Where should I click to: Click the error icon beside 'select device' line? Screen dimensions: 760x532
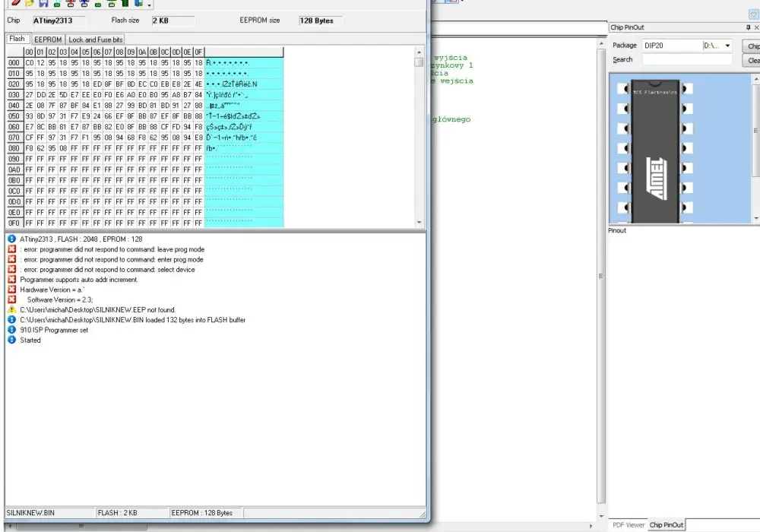pos(12,269)
